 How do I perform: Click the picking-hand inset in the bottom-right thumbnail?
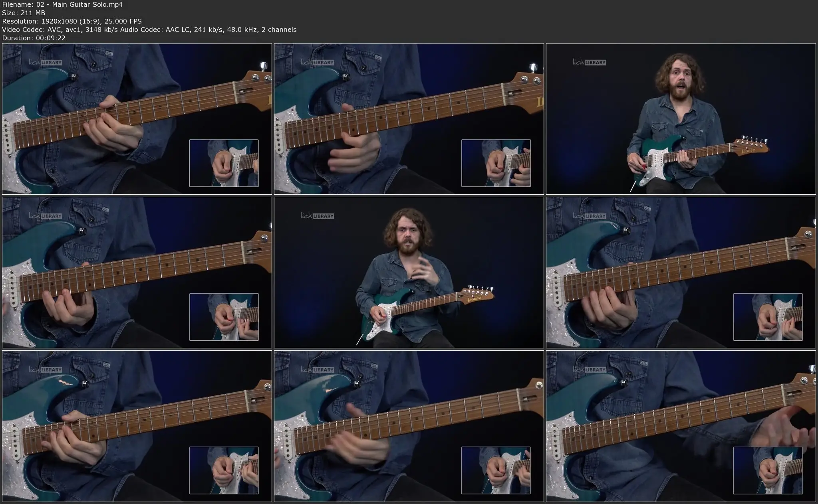point(768,470)
